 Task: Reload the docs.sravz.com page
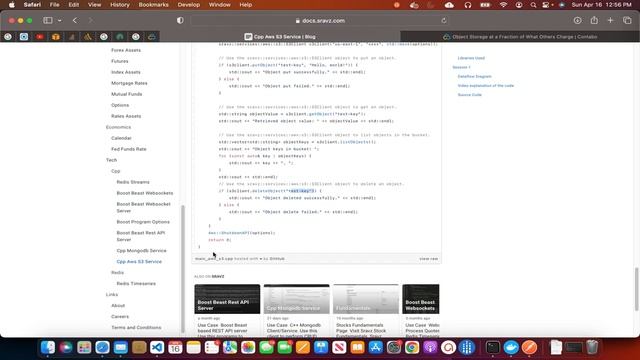[444, 20]
